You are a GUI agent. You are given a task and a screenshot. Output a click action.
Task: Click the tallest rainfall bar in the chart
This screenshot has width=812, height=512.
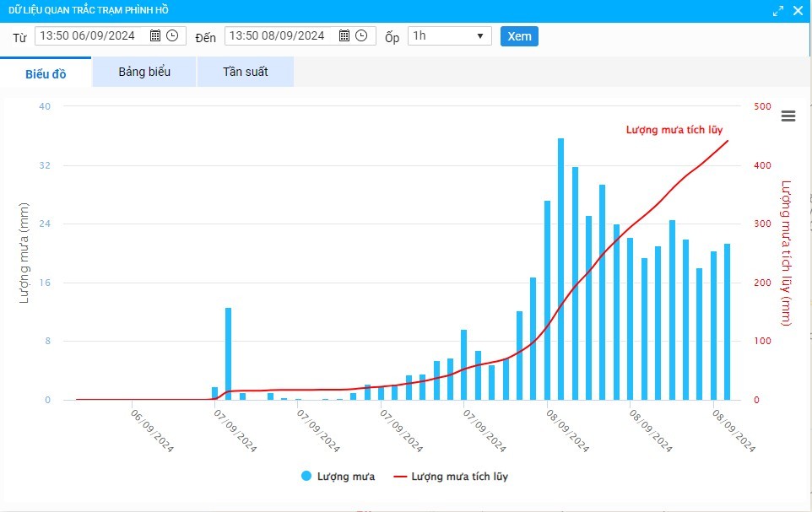[560, 270]
